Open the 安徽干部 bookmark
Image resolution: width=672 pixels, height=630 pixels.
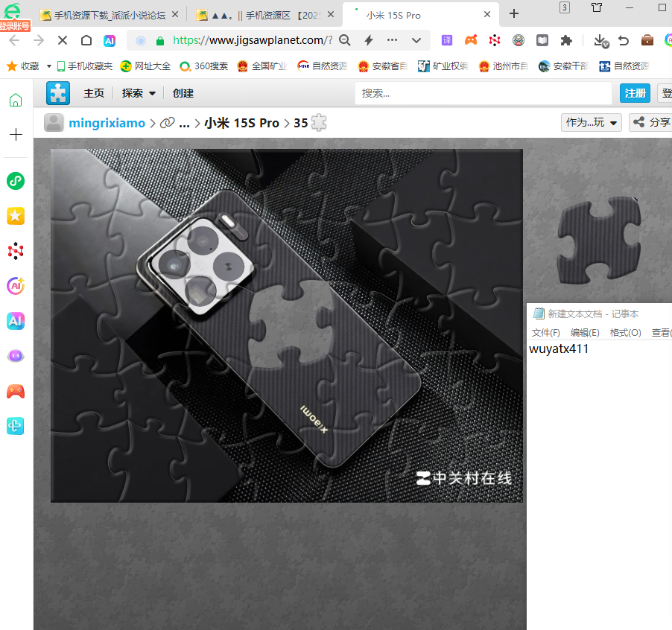click(x=564, y=66)
